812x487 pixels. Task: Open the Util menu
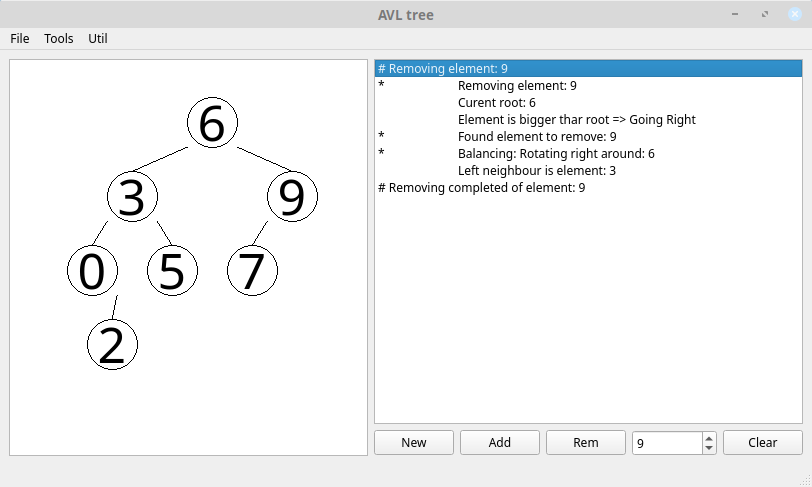[98, 38]
